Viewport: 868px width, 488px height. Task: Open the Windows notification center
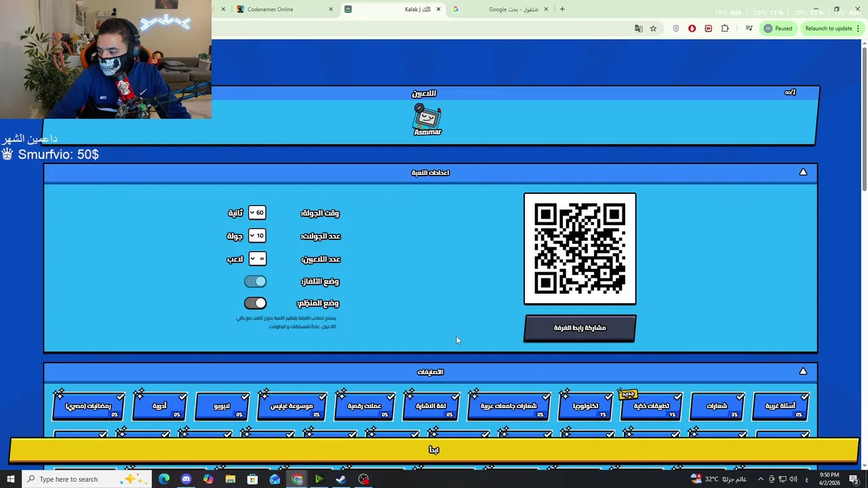[x=854, y=479]
